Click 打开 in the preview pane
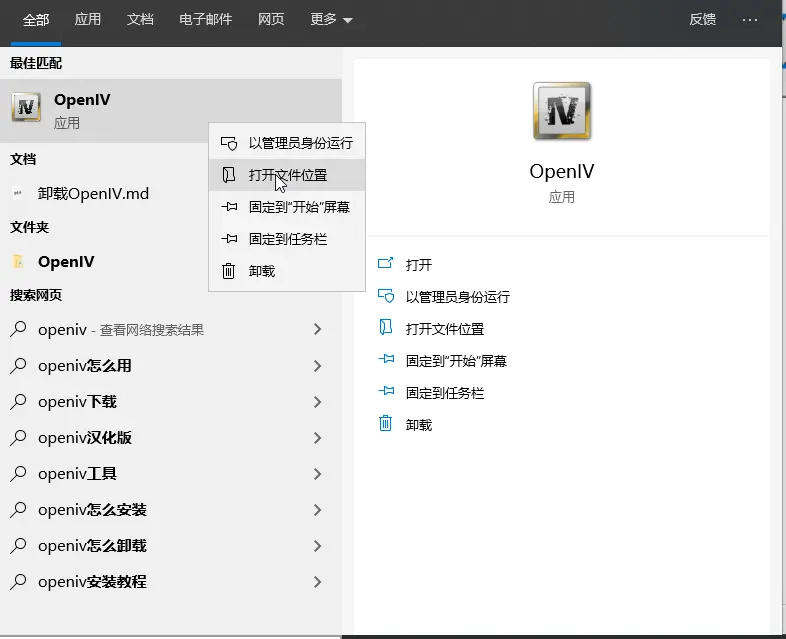The height and width of the screenshot is (639, 786). 419,265
